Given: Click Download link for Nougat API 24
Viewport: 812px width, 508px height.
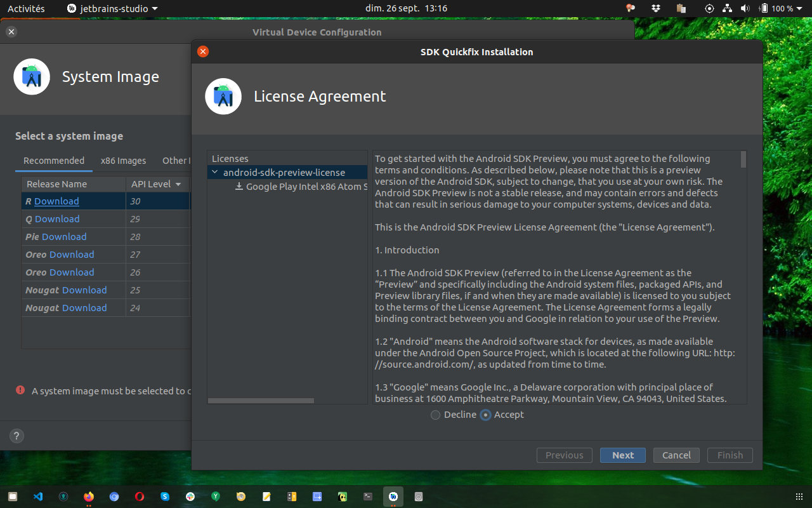Looking at the screenshot, I should tap(84, 308).
